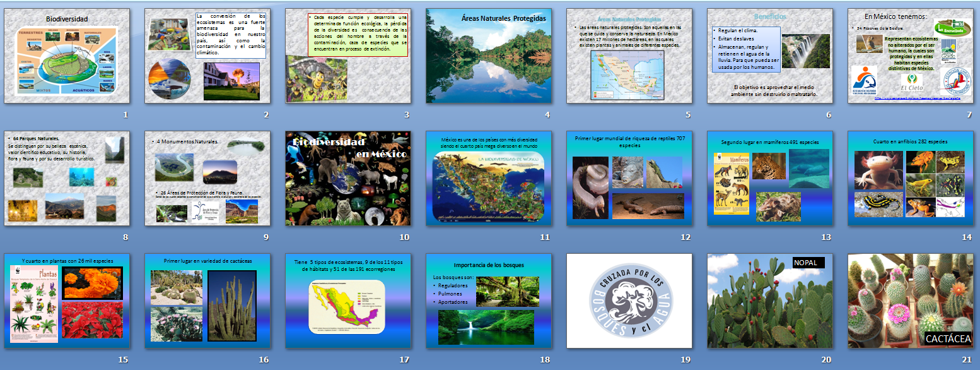Click the slide number 1 label
980x370 pixels.
(x=125, y=115)
